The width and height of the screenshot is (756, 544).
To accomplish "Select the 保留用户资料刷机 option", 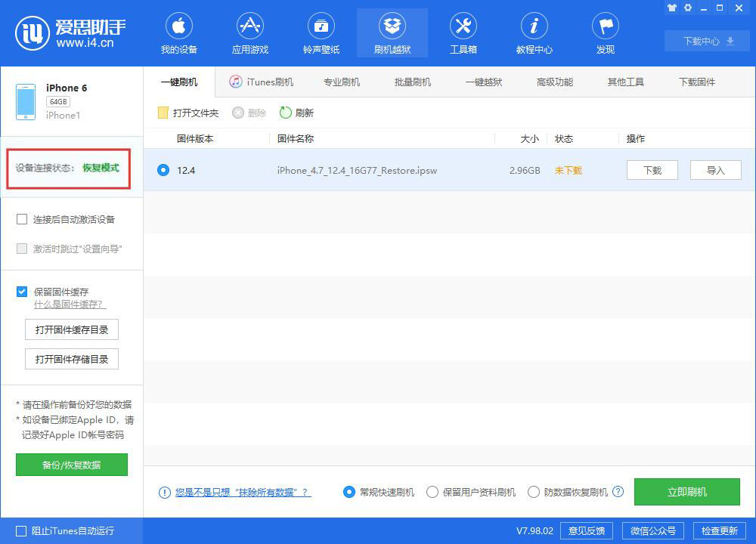I will 432,492.
